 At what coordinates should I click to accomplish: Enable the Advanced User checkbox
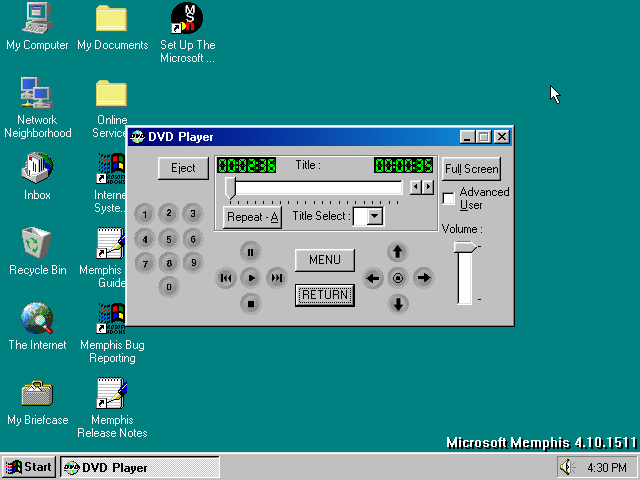(x=449, y=199)
